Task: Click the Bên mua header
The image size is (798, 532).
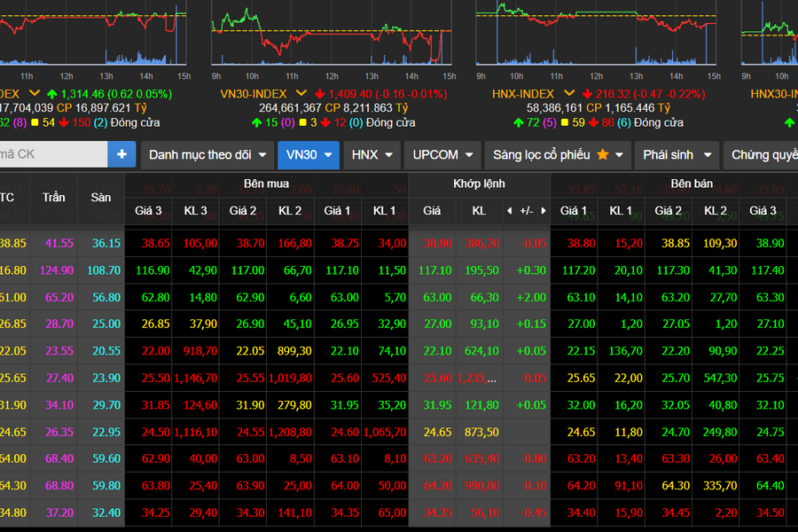Action: click(x=266, y=184)
